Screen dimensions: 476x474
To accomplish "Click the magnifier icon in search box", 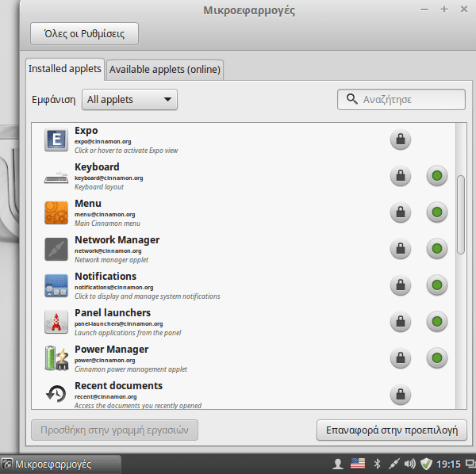I will [351, 99].
